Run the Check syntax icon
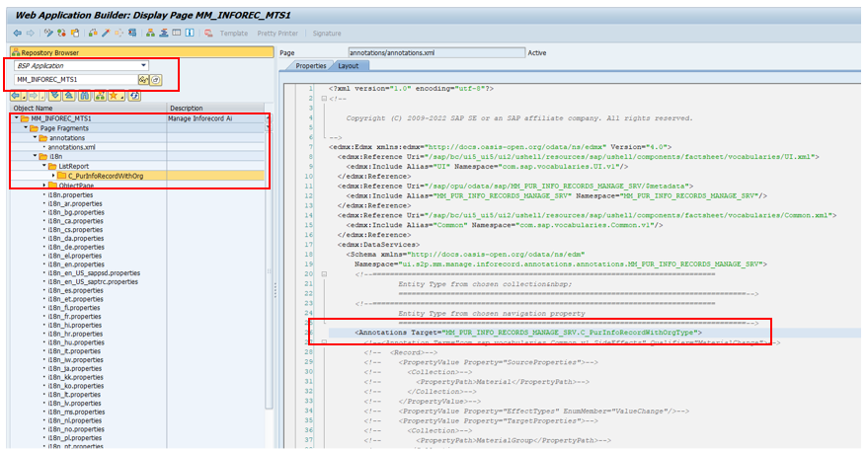The image size is (868, 450). 93,34
